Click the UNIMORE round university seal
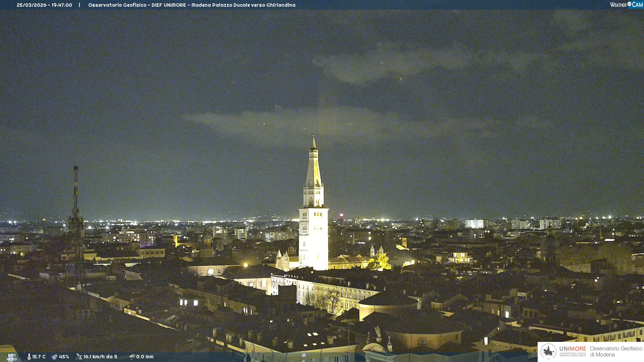Screen dimensions: 644x362 548,352
